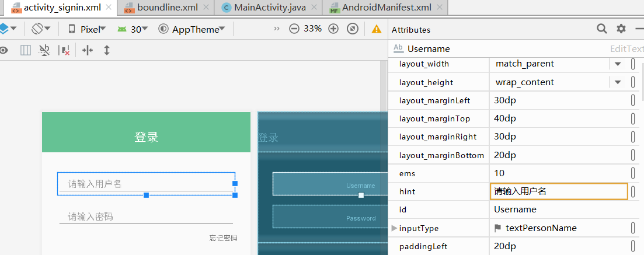The width and height of the screenshot is (644, 255).
Task: Open the orientation for preview dropdown
Action: [x=41, y=29]
